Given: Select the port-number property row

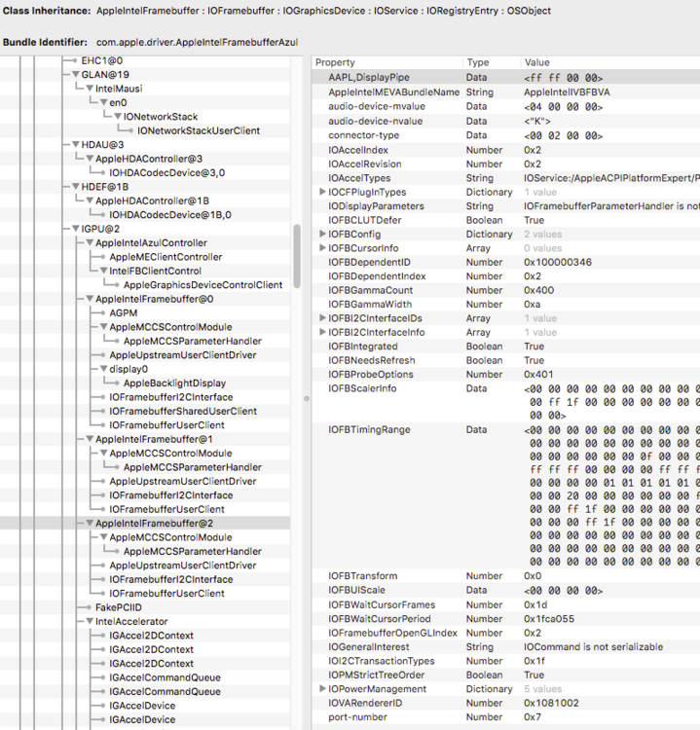Looking at the screenshot, I should click(356, 717).
